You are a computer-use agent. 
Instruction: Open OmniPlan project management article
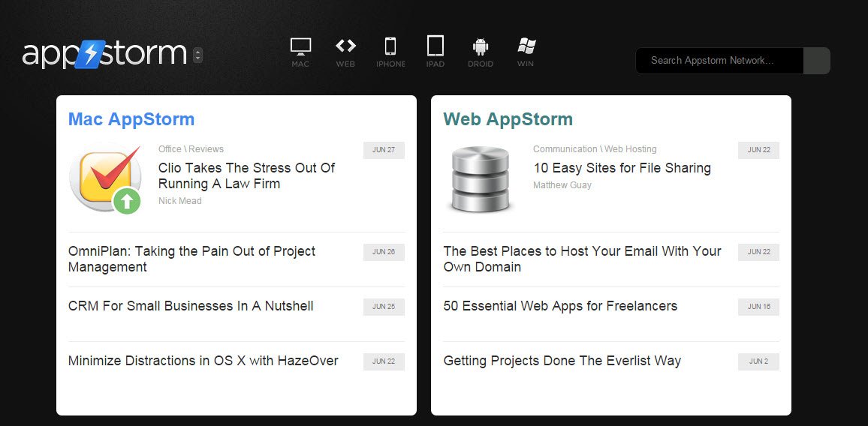(191, 259)
